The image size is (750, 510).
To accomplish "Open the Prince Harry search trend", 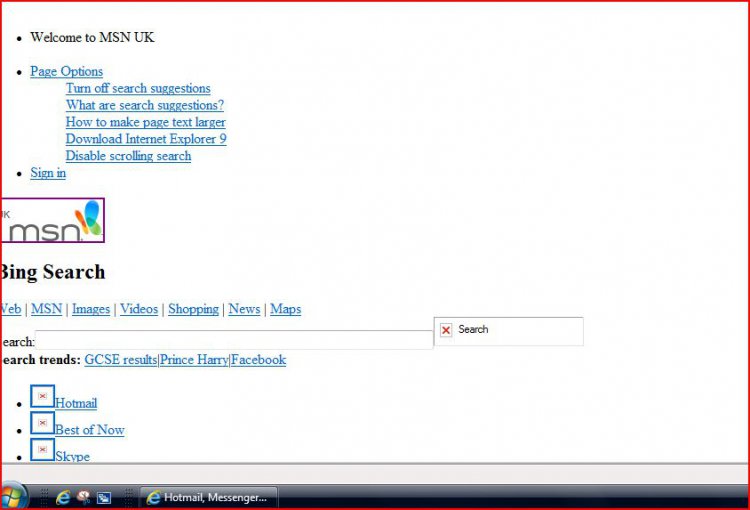I will tap(194, 360).
